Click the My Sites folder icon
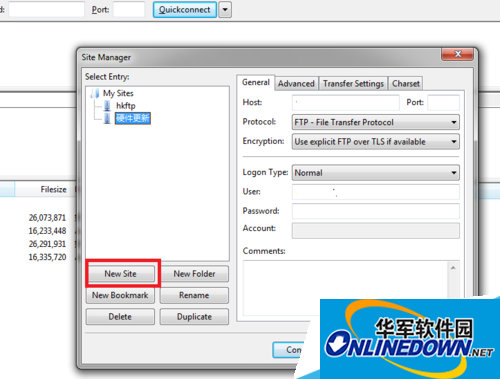The height and width of the screenshot is (379, 500). tap(95, 93)
